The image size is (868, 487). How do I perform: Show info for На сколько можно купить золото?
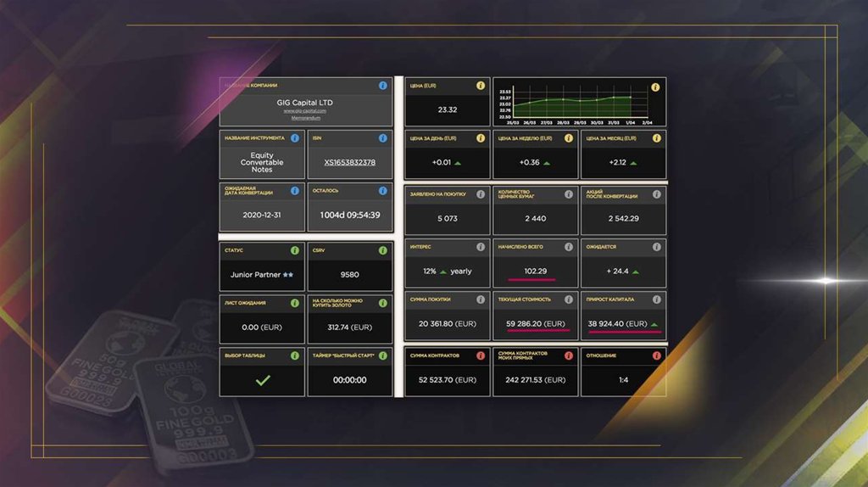(382, 303)
